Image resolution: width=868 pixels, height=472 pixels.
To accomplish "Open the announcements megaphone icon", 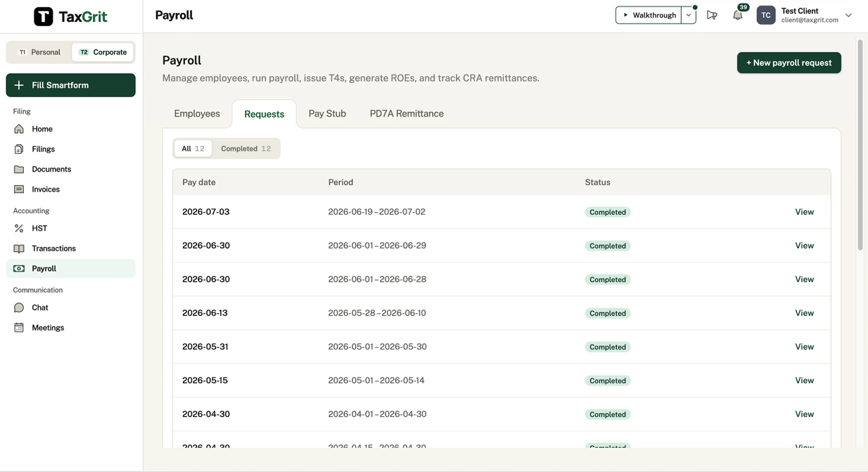I will 712,15.
